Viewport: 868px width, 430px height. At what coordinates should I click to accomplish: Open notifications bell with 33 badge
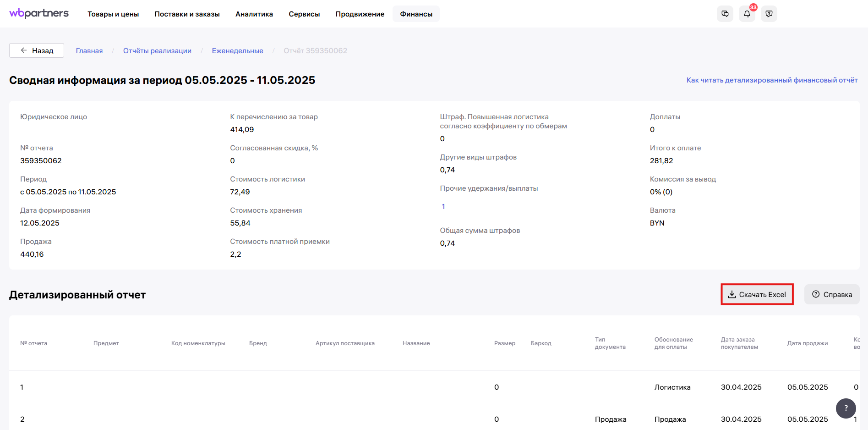coord(747,14)
